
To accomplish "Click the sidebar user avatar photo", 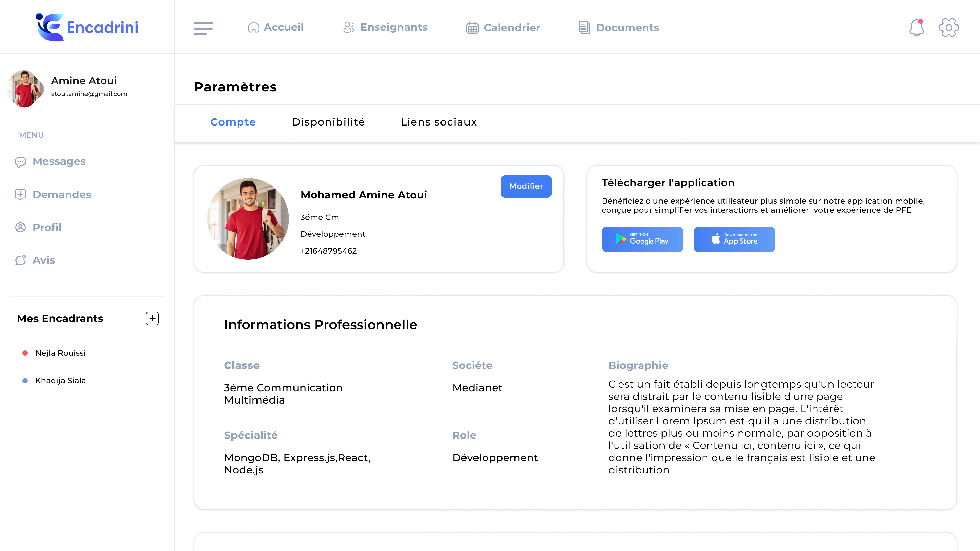I will (26, 89).
